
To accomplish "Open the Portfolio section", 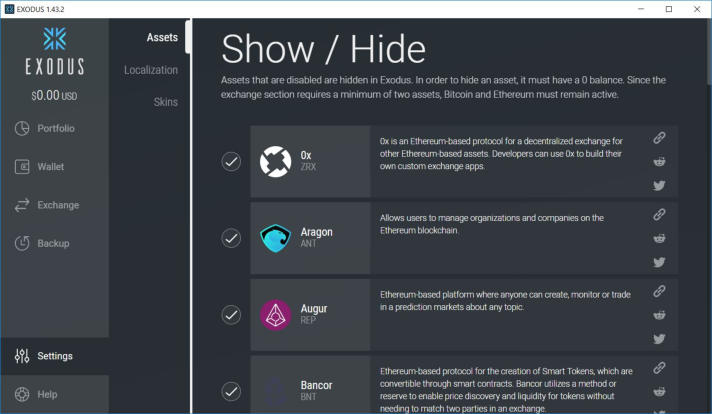I will (x=55, y=128).
